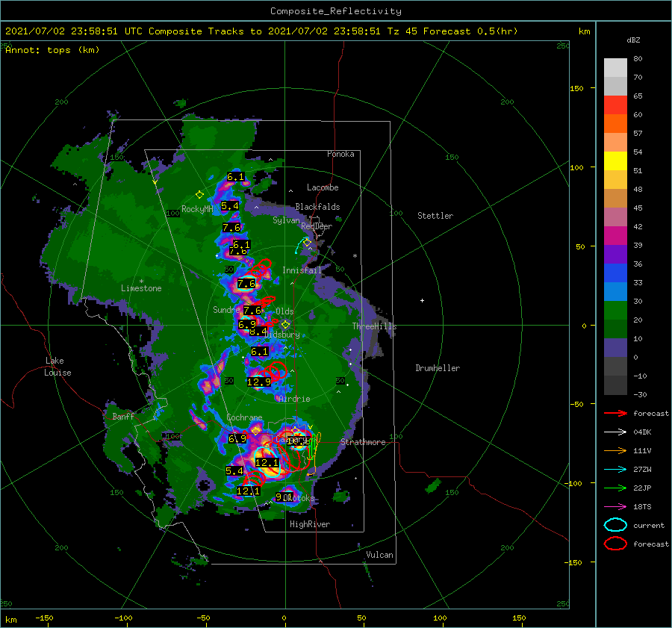Pick the light blue swatch between 33 and 30
Viewport: 672px width, 628px height.
(x=615, y=291)
